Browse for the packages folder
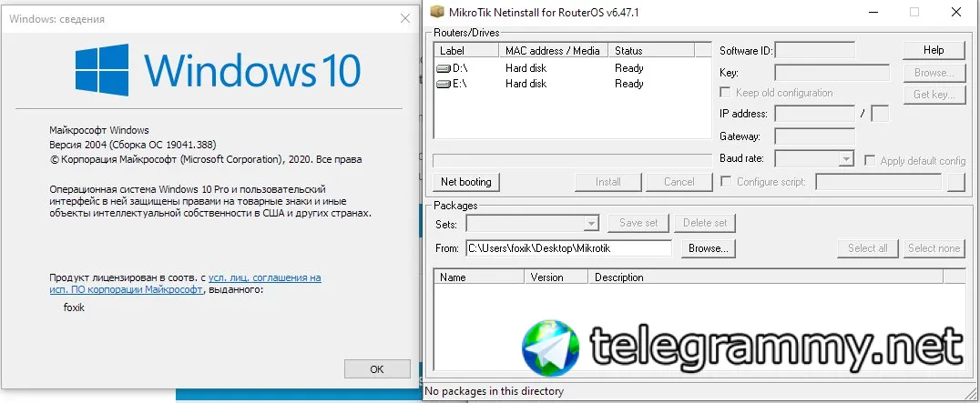The image size is (980, 403). [x=708, y=248]
